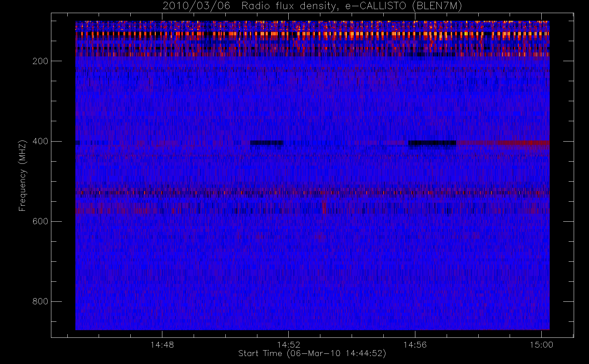Select the "Frequency (MHZ)" y-axis label
Image resolution: width=589 pixels, height=364 pixels.
[x=23, y=175]
